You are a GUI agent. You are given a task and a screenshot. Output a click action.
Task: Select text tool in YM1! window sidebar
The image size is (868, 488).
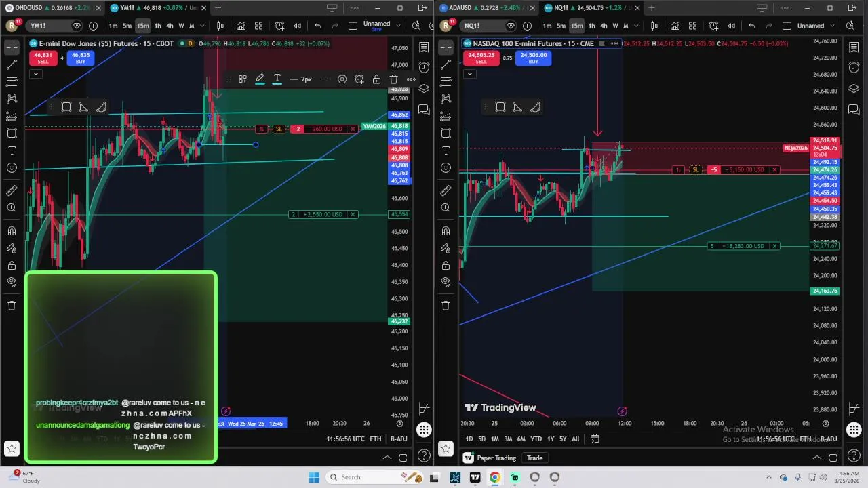[x=12, y=150]
